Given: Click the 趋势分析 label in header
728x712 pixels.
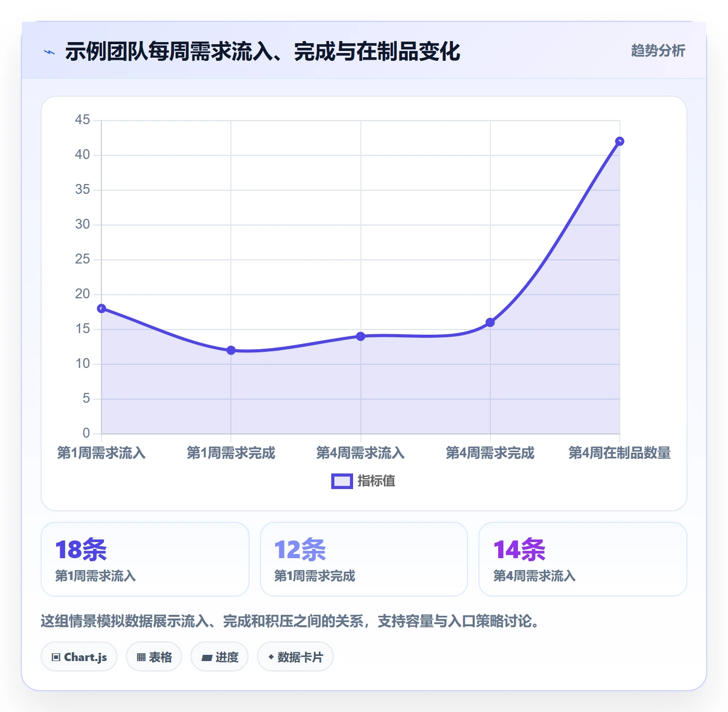Looking at the screenshot, I should coord(658,50).
